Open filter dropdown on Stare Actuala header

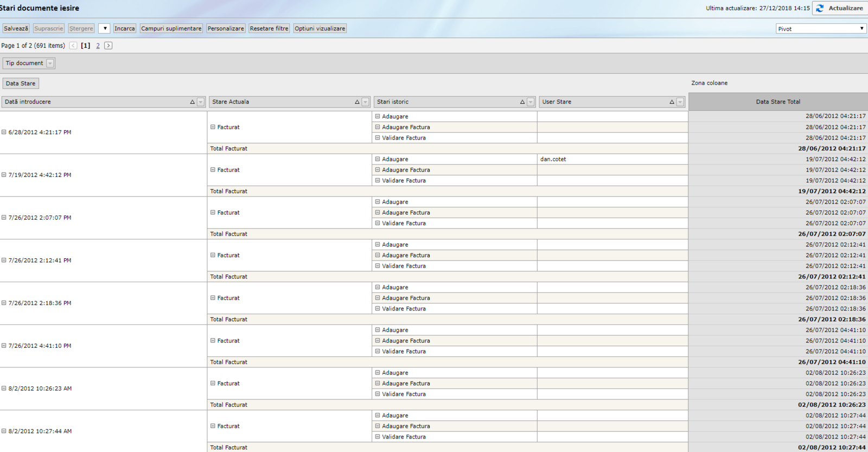pyautogui.click(x=366, y=102)
